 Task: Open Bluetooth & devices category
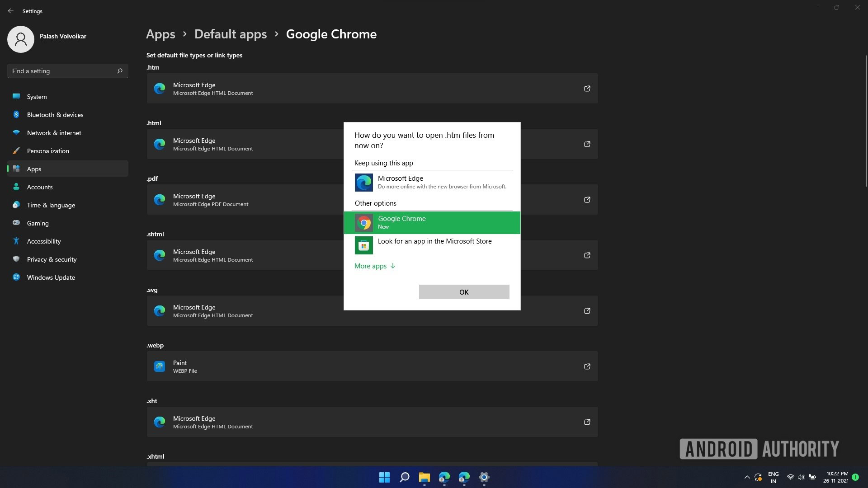[x=68, y=114]
